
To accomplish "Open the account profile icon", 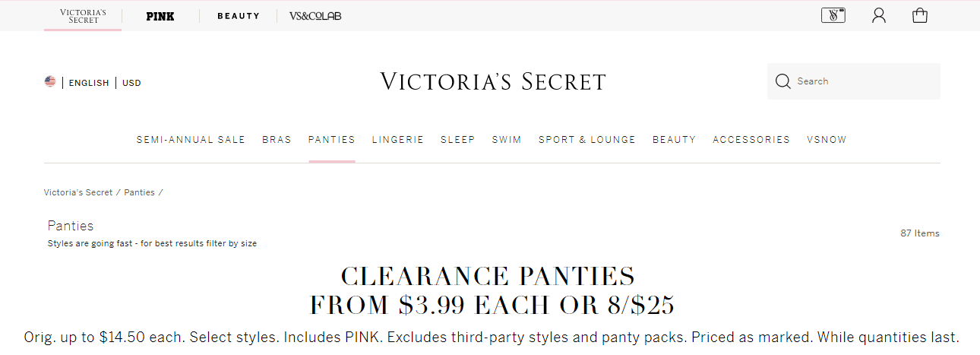I will click(879, 15).
